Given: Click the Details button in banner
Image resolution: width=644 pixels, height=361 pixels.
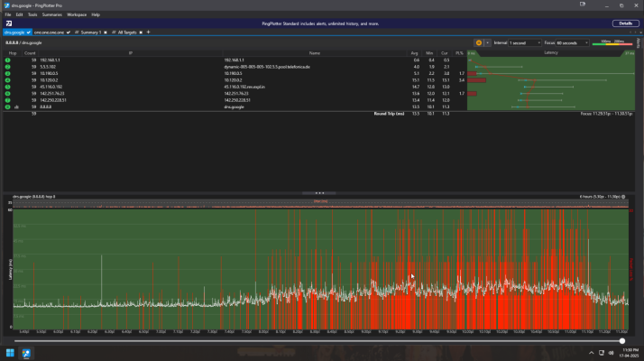Looking at the screenshot, I should pyautogui.click(x=626, y=23).
